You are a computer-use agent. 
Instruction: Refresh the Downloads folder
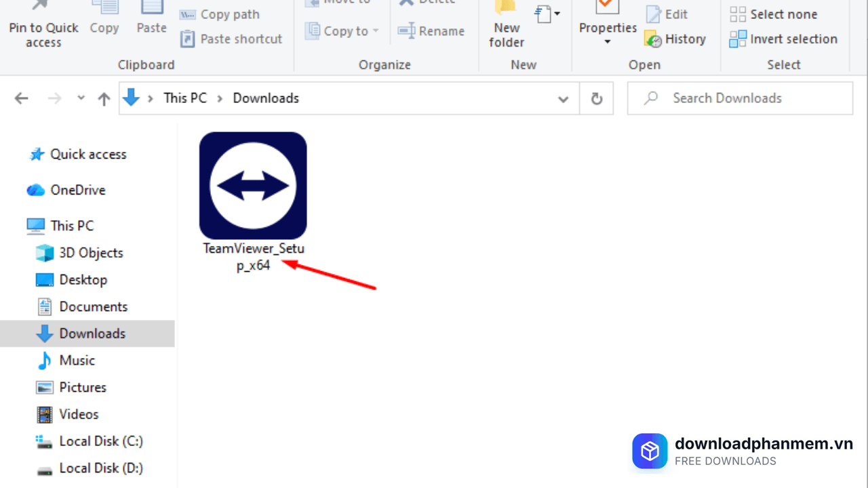point(597,99)
